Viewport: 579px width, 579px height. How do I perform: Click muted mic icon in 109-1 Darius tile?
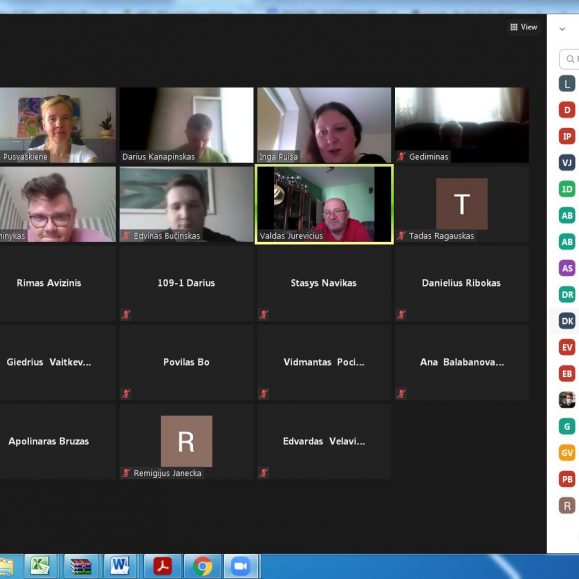[126, 315]
